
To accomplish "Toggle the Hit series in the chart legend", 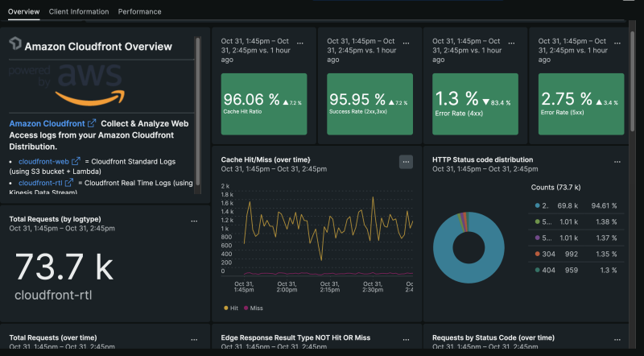I will (233, 308).
